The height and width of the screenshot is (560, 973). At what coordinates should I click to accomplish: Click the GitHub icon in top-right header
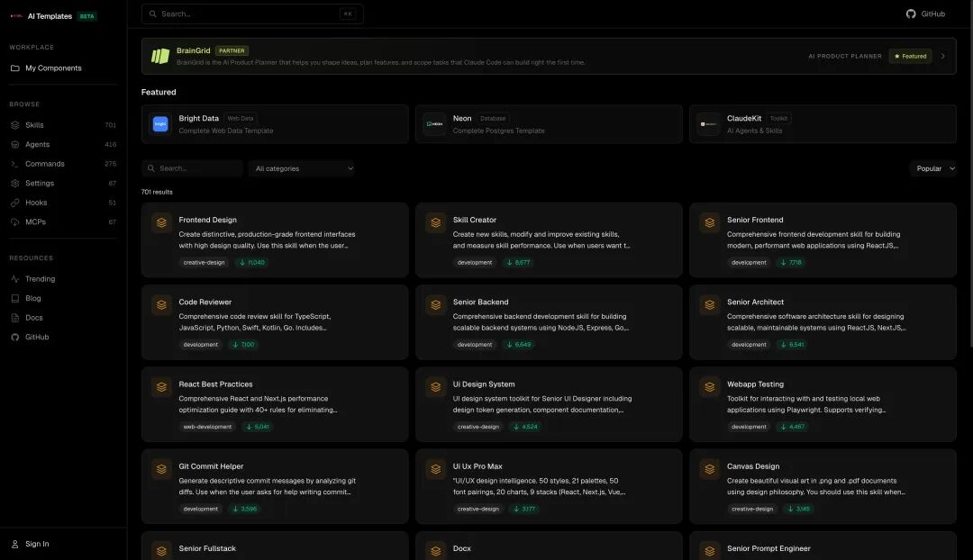(911, 14)
